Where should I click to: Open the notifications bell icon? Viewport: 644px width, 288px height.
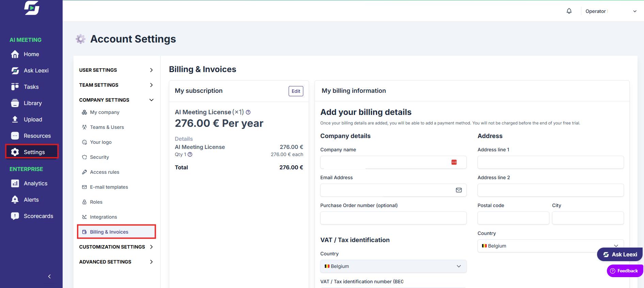click(569, 11)
